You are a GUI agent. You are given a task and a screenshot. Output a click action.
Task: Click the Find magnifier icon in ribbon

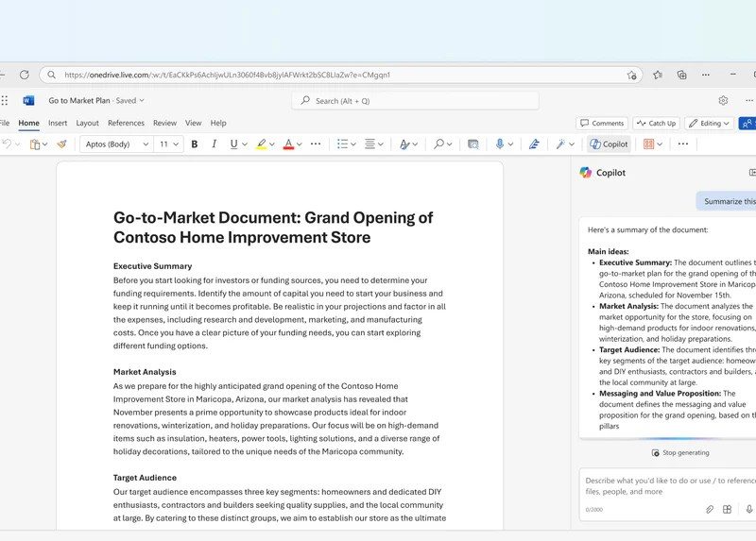(x=438, y=144)
